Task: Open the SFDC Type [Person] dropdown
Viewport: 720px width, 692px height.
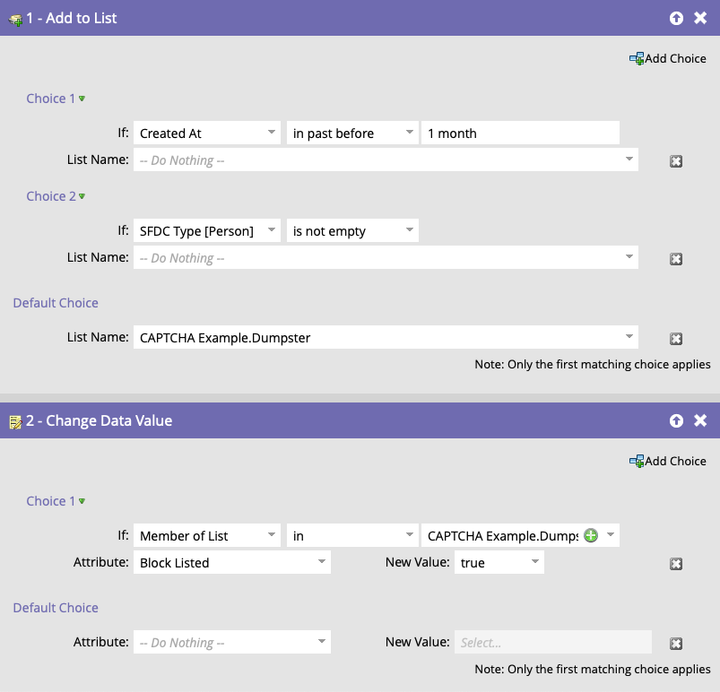Action: 272,231
